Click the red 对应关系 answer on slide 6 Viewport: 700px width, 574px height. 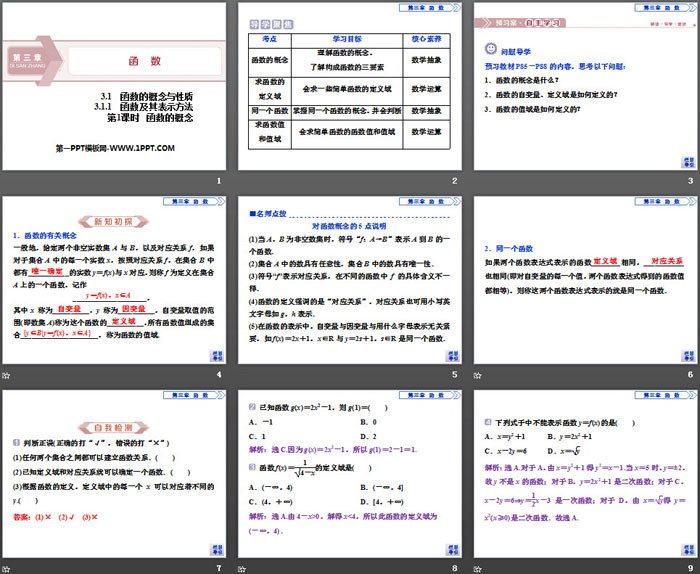(667, 261)
